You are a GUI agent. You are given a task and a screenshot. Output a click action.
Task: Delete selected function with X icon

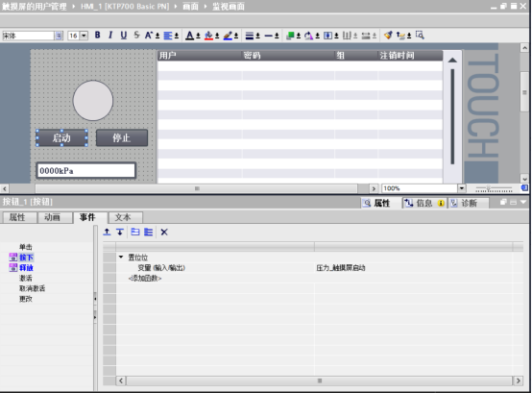164,233
